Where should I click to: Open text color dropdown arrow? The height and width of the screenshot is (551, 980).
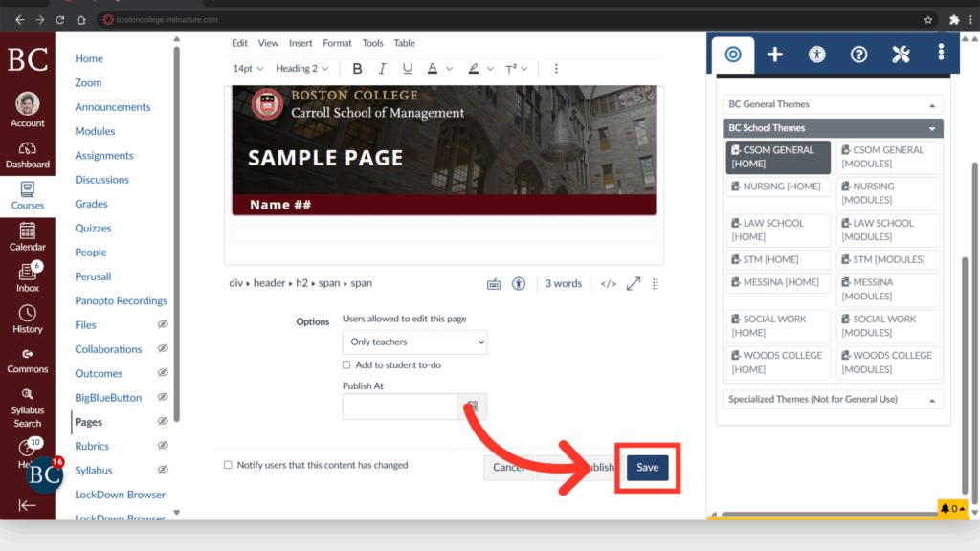click(449, 69)
